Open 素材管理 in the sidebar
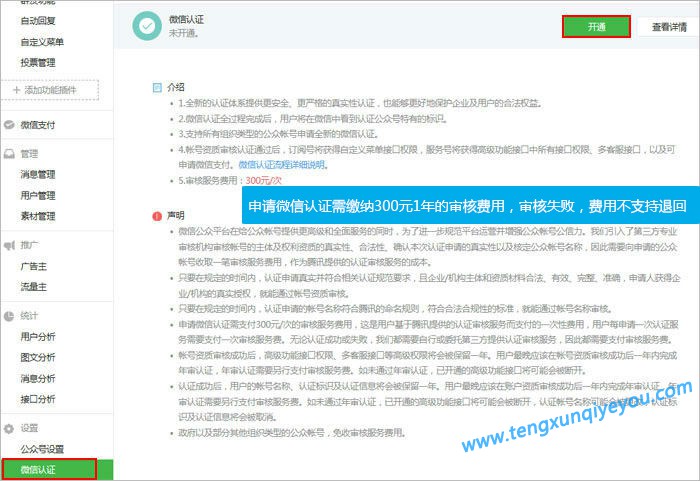This screenshot has height=481, width=700. 38,216
